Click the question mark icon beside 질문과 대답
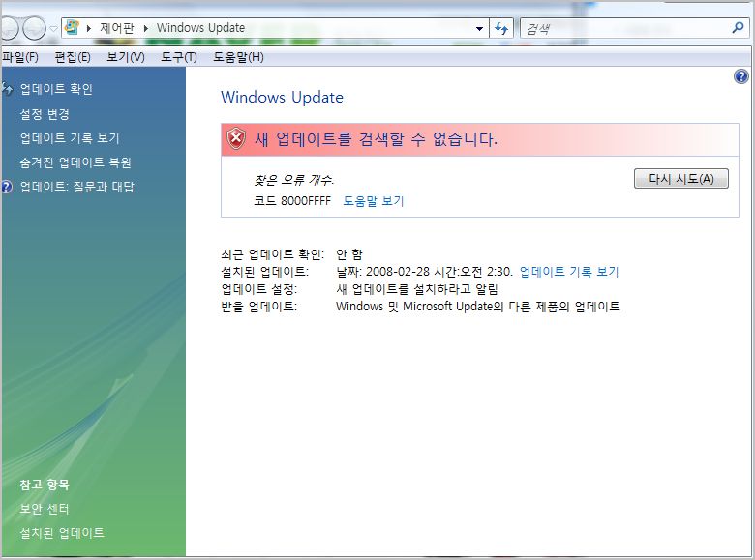The image size is (755, 560). click(x=7, y=187)
